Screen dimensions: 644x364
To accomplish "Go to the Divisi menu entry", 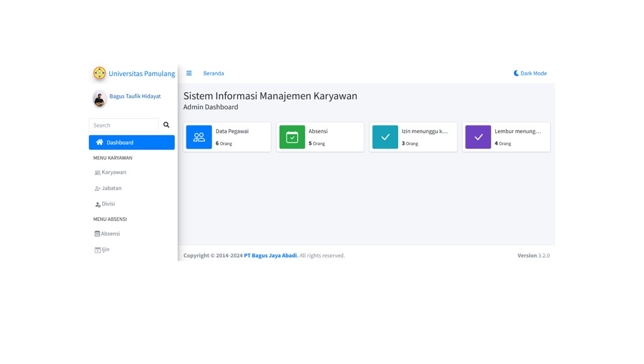I will [132, 204].
